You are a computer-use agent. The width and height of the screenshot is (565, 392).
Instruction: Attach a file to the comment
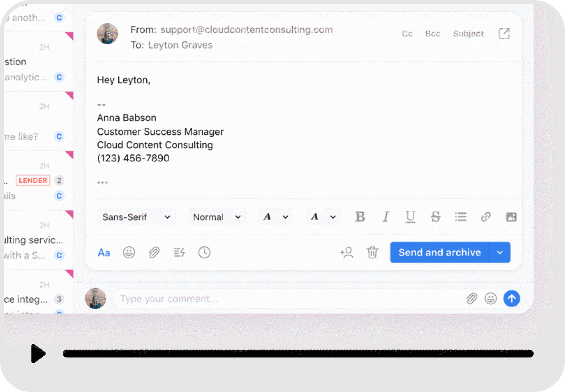coord(472,298)
